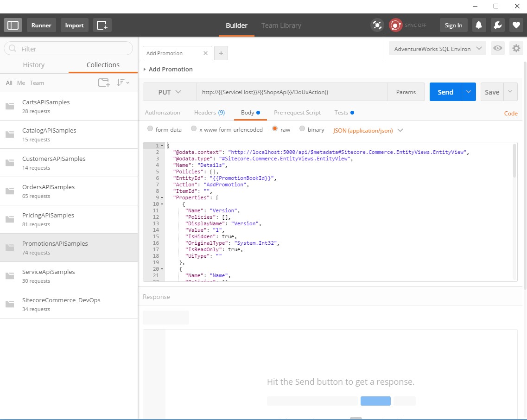
Task: Open the History tab
Action: point(34,65)
